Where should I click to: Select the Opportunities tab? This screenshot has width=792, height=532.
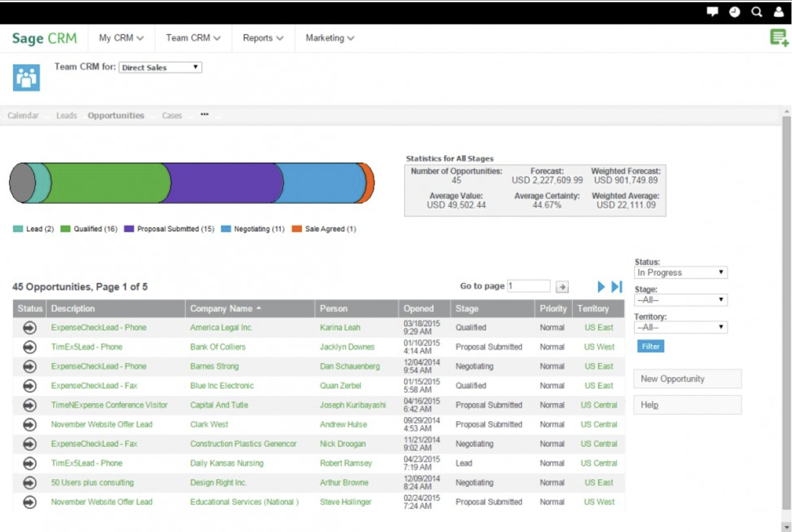click(116, 115)
